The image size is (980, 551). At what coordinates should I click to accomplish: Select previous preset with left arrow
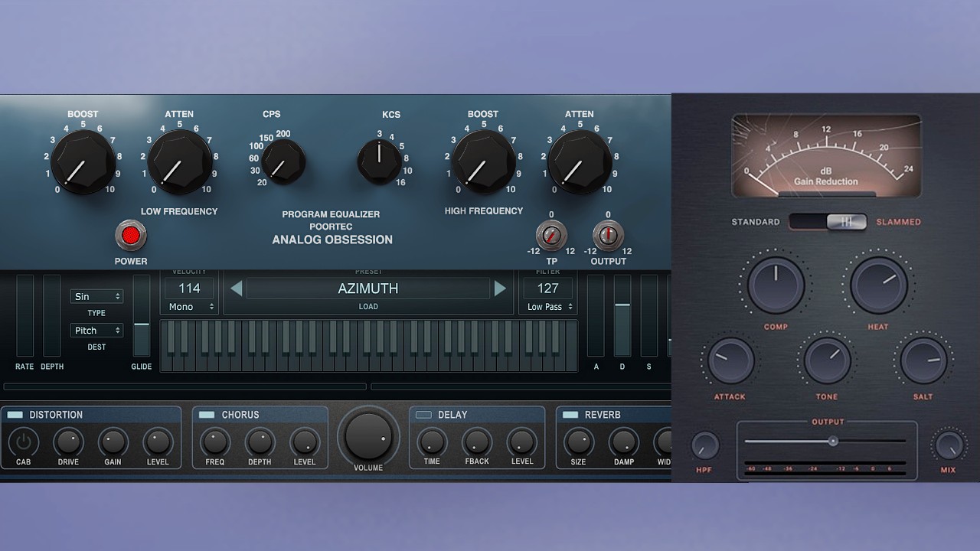tap(237, 289)
